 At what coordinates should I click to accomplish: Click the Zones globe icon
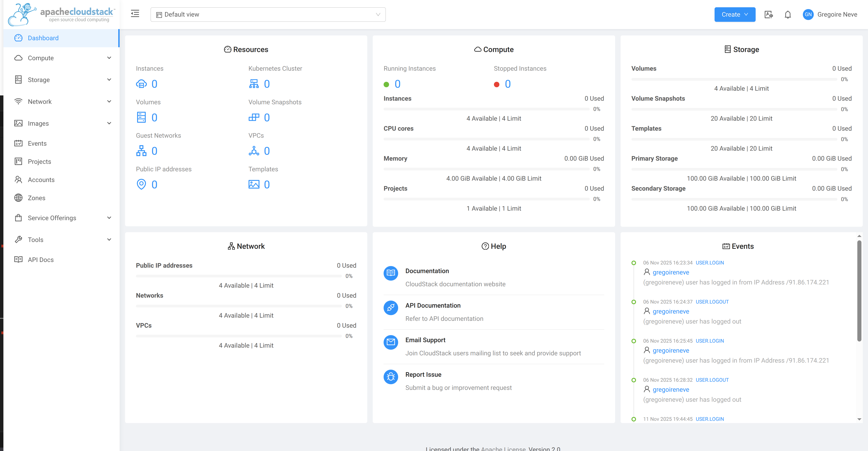pos(18,198)
